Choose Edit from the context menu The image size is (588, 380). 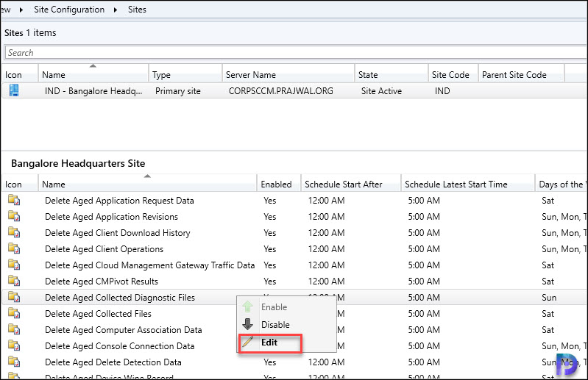click(269, 343)
